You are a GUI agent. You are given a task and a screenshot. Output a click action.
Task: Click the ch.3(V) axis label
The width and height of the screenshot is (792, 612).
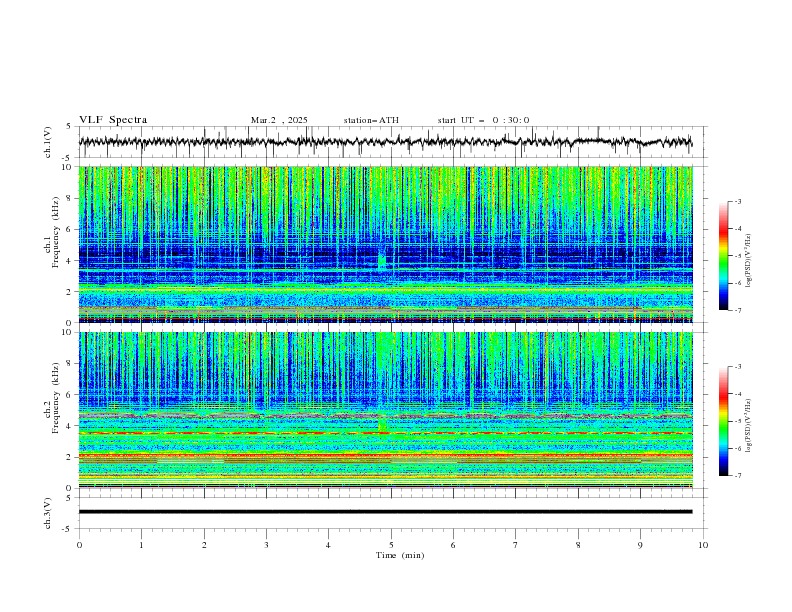pos(48,513)
